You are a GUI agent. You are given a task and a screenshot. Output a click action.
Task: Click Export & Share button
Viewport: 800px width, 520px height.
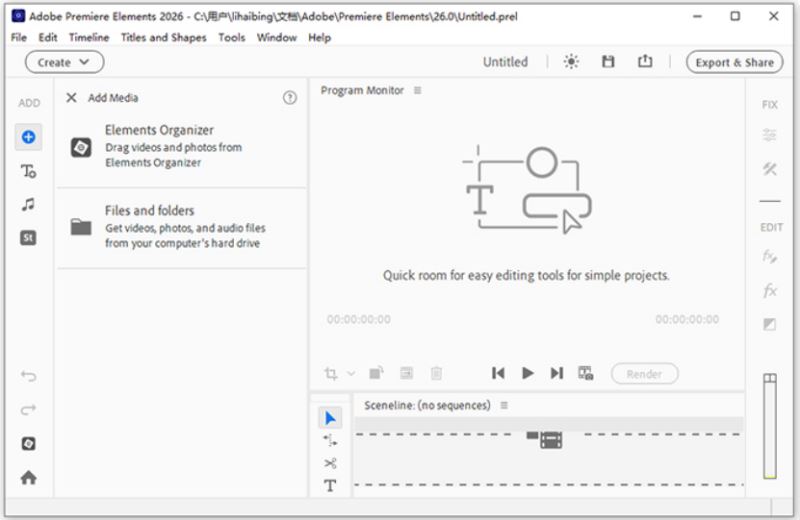pos(734,62)
